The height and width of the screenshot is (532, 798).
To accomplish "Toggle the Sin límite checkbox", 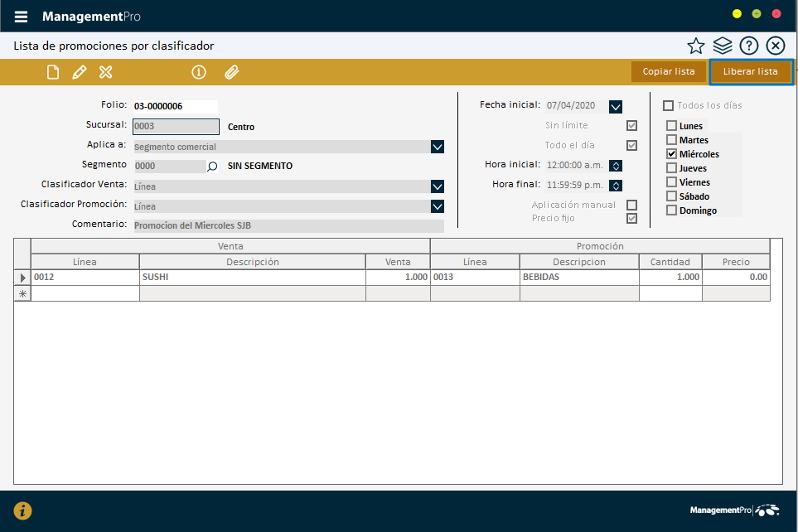I will 631,126.
